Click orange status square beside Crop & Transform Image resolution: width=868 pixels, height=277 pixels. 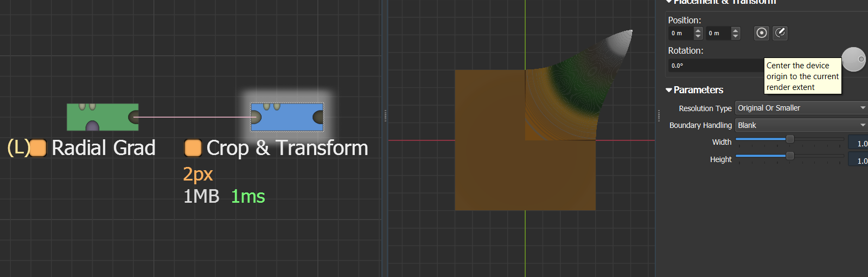point(193,148)
